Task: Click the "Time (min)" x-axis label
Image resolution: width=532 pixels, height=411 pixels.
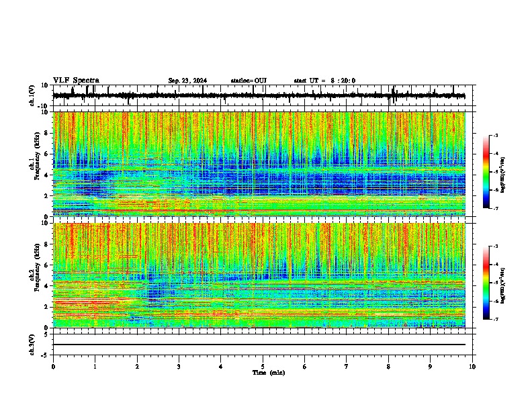Action: (x=269, y=373)
